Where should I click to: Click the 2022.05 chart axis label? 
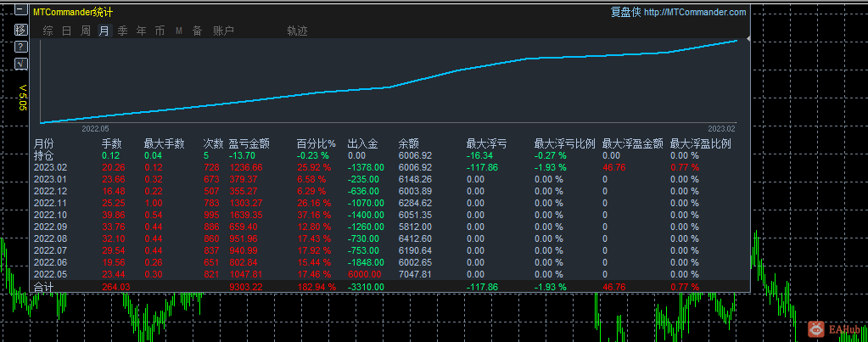97,128
